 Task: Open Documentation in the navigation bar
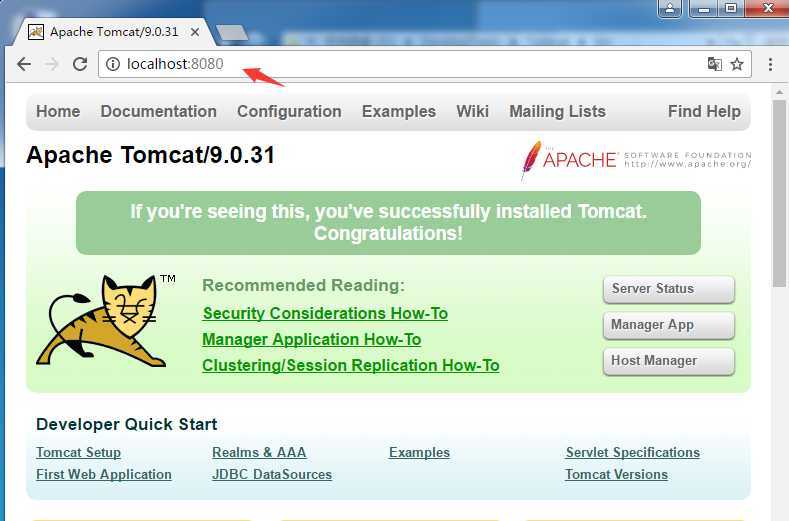click(x=159, y=111)
